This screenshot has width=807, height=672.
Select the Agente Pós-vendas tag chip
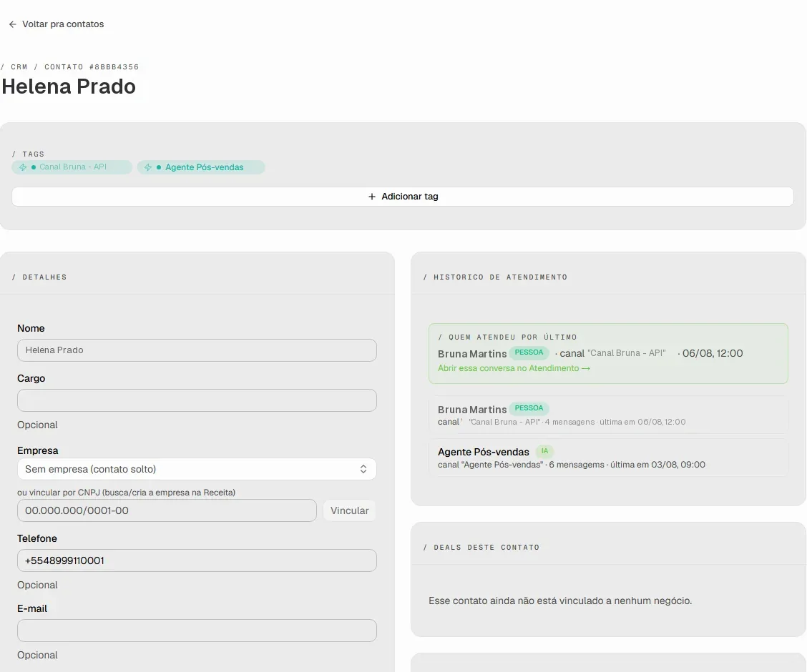tap(201, 167)
